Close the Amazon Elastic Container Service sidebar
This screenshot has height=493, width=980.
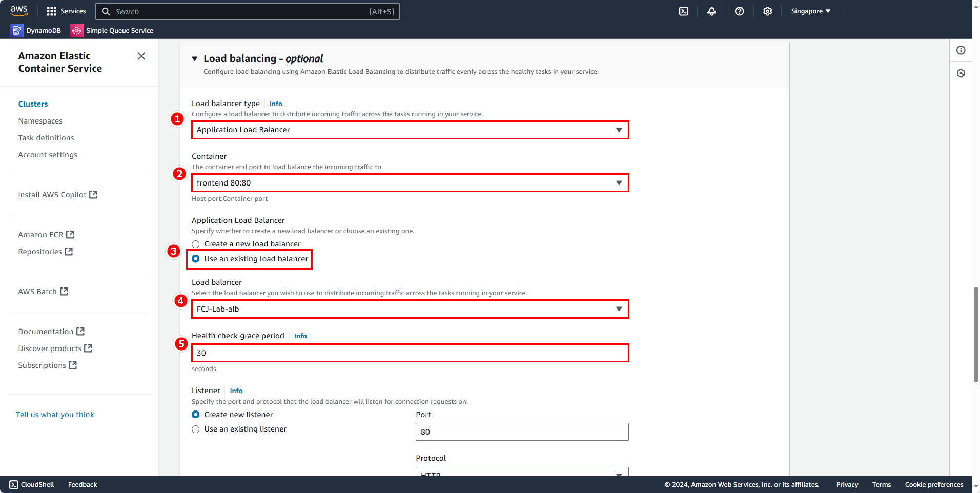pos(141,56)
